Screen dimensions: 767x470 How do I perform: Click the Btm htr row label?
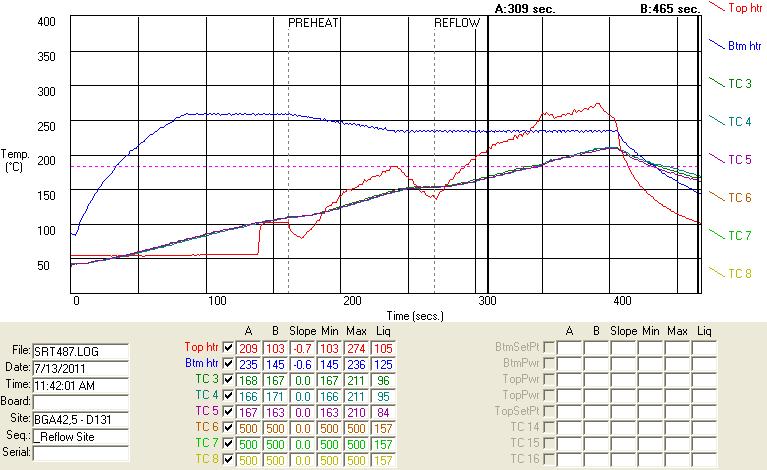[202, 363]
